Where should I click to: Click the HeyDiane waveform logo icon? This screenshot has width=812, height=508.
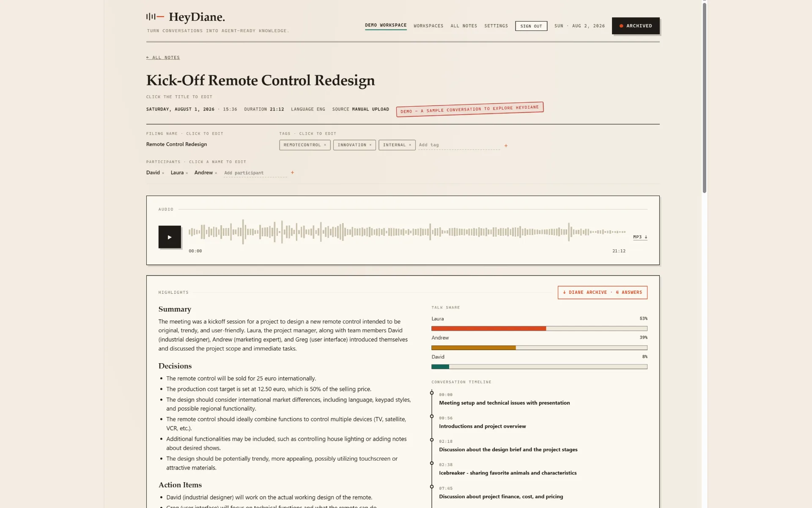point(155,17)
